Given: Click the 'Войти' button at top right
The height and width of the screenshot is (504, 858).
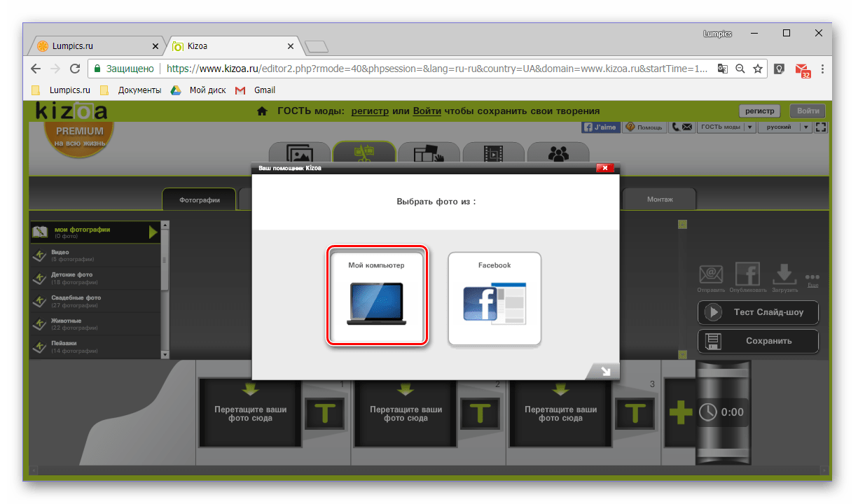Looking at the screenshot, I should coord(808,111).
